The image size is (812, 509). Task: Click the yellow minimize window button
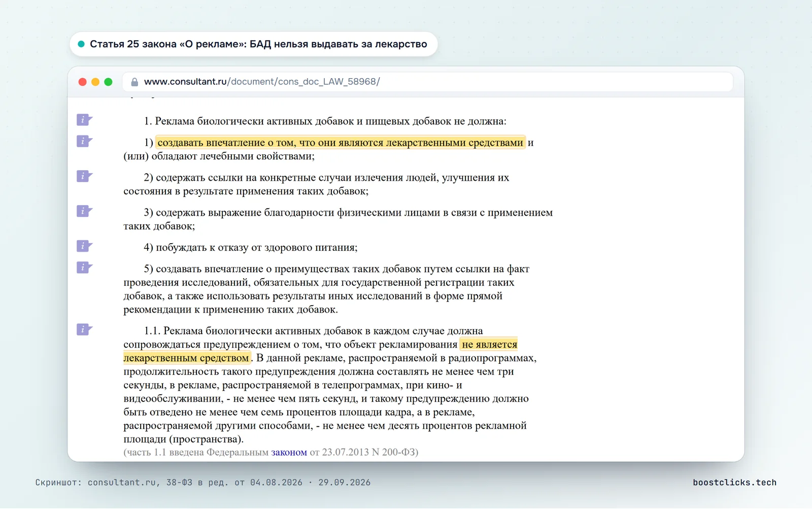coord(95,82)
